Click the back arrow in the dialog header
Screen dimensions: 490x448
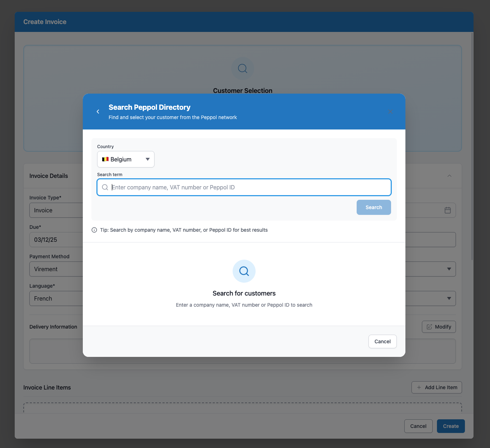click(98, 112)
